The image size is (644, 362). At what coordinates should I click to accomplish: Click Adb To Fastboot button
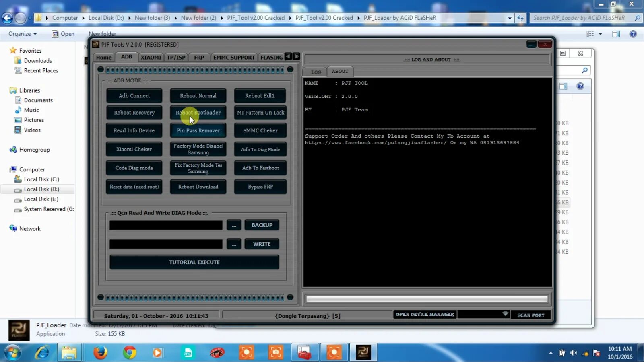coord(260,168)
